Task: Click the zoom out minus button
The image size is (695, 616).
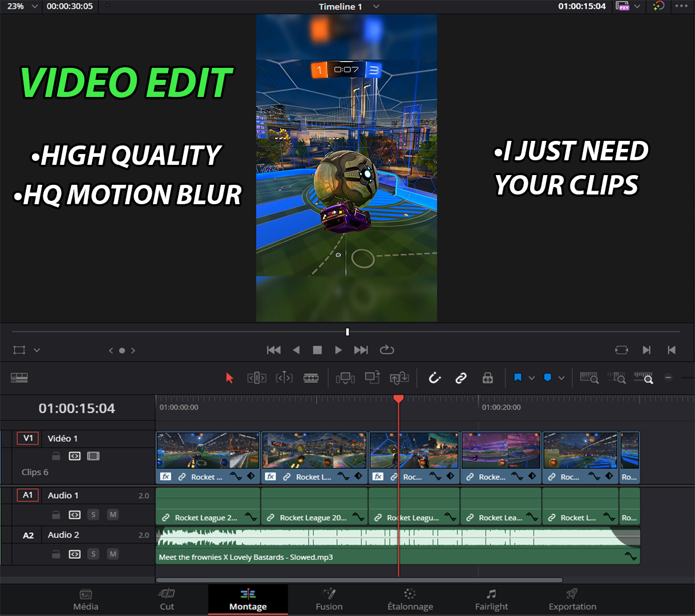Action: click(668, 378)
